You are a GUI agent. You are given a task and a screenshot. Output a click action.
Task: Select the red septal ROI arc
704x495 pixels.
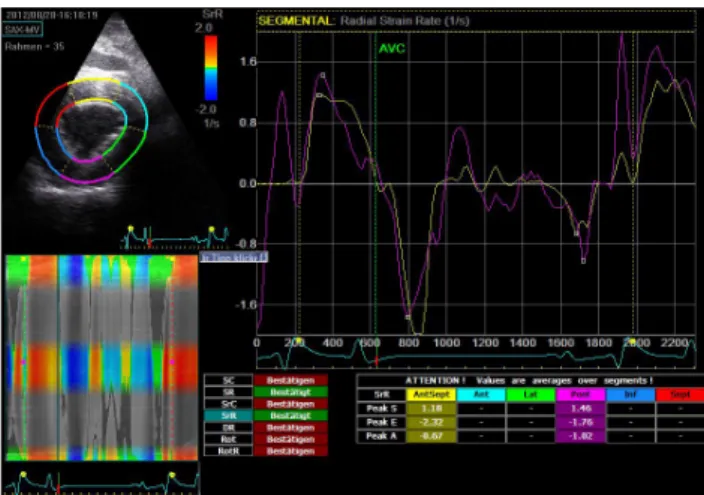coord(47,101)
